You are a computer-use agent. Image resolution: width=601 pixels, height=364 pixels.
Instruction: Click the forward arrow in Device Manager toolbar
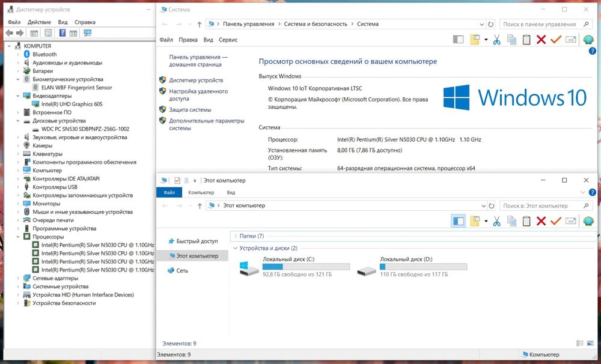pyautogui.click(x=20, y=33)
